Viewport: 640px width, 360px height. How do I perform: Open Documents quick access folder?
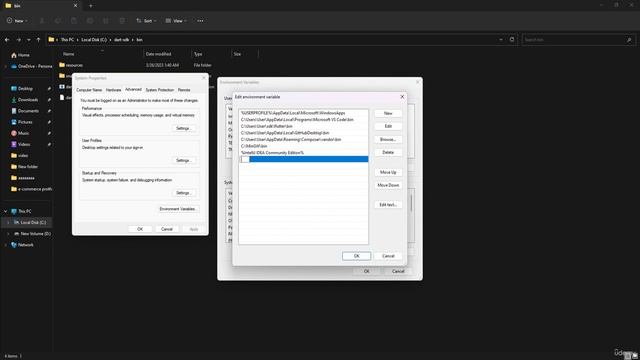25,111
